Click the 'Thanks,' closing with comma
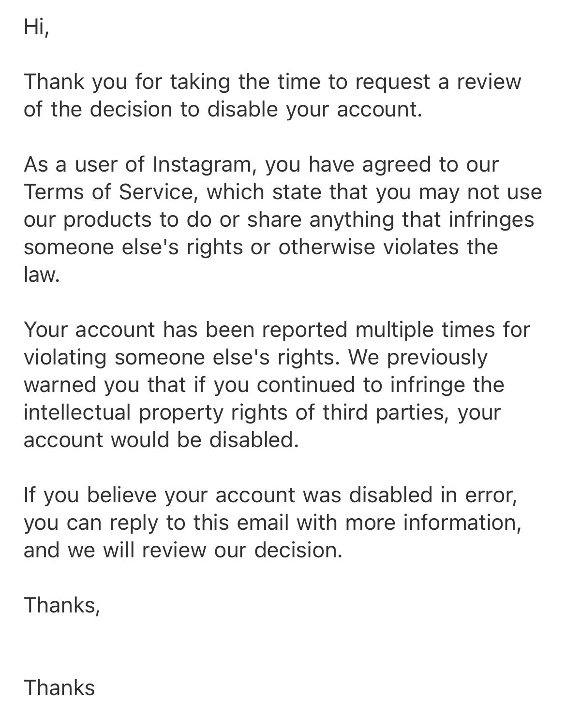 pos(62,605)
